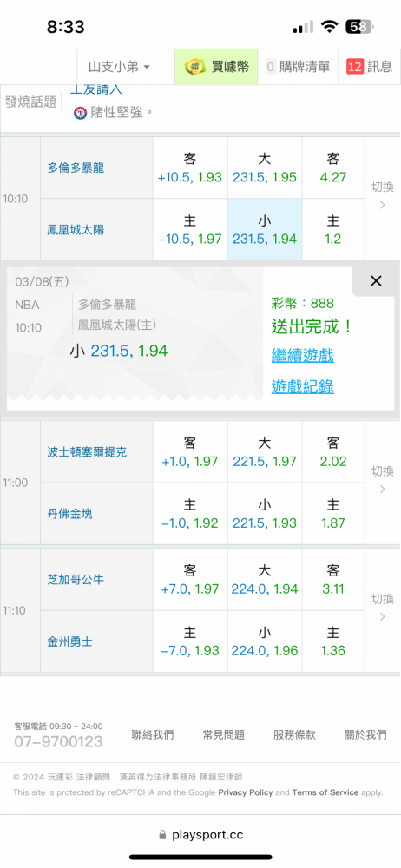Viewport: 401px width, 868px height.
Task: Open 多倫多暴龍 team link
Action: 76,168
